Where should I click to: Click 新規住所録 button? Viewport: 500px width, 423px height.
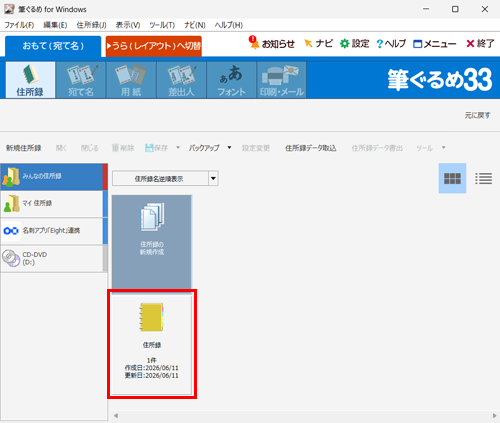tap(24, 148)
